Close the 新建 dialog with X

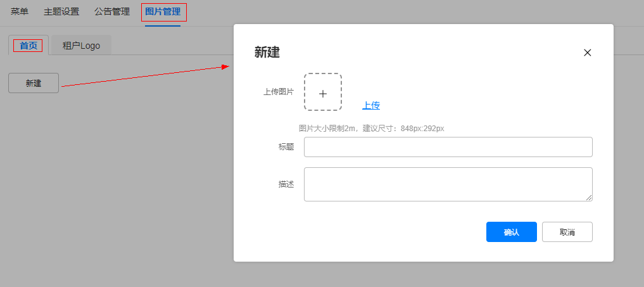pos(587,53)
